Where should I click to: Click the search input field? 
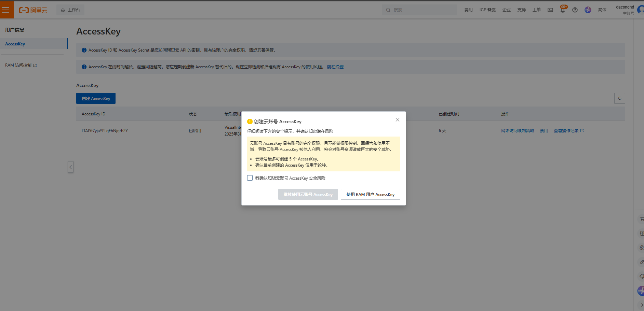(422, 10)
